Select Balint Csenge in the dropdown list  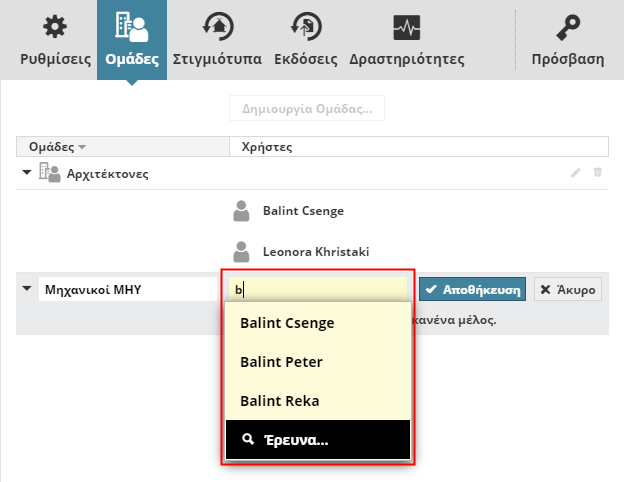point(287,323)
